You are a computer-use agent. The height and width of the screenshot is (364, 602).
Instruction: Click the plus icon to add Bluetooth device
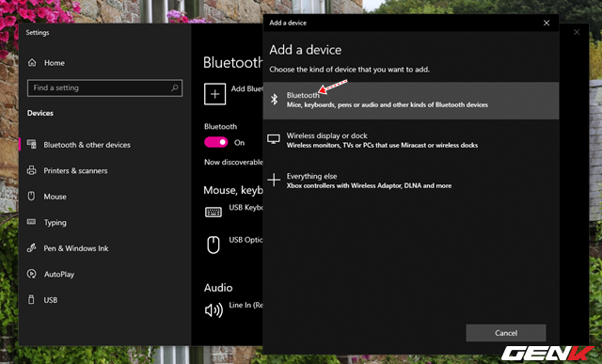(215, 94)
